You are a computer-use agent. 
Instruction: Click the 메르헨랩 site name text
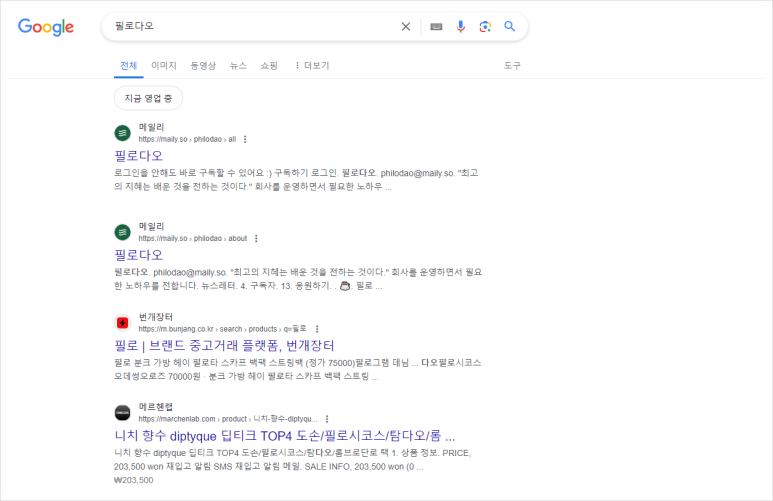click(x=156, y=407)
